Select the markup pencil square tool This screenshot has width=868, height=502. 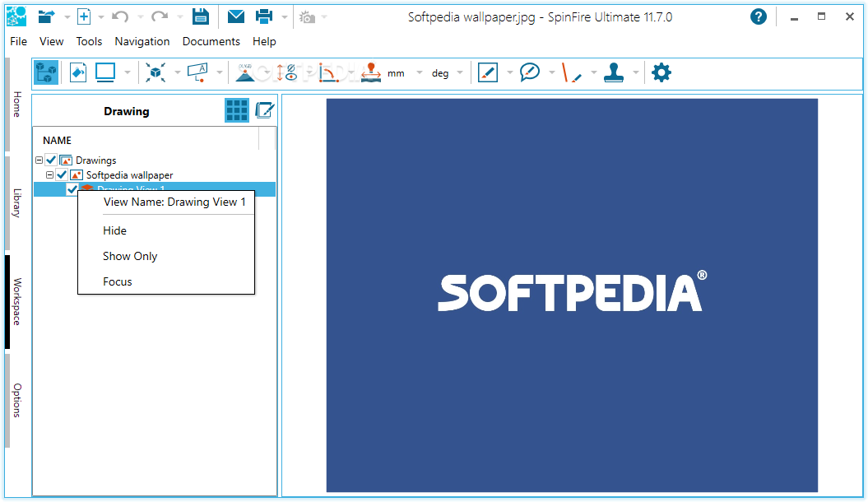pos(488,72)
